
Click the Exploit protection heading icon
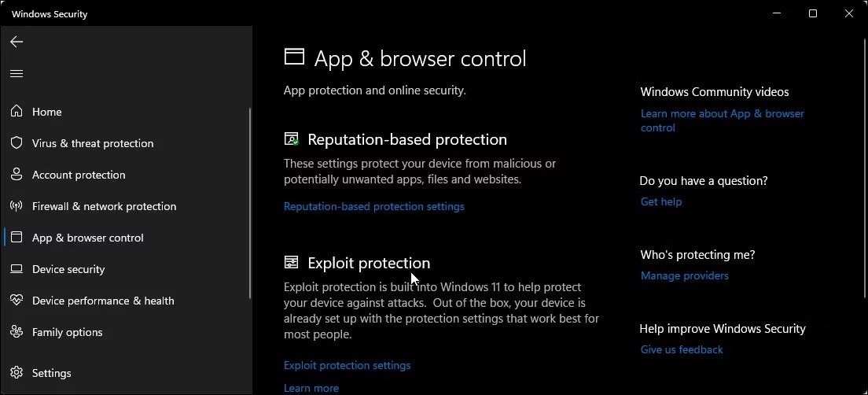291,263
